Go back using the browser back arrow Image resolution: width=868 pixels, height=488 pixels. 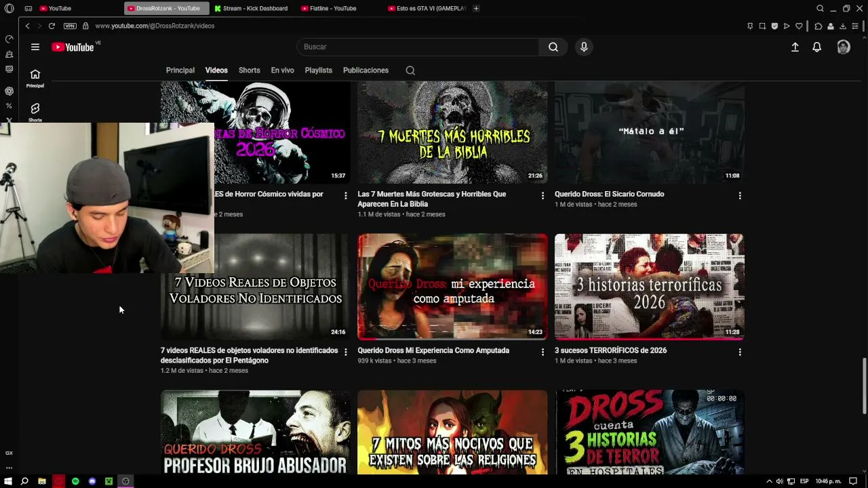(27, 26)
